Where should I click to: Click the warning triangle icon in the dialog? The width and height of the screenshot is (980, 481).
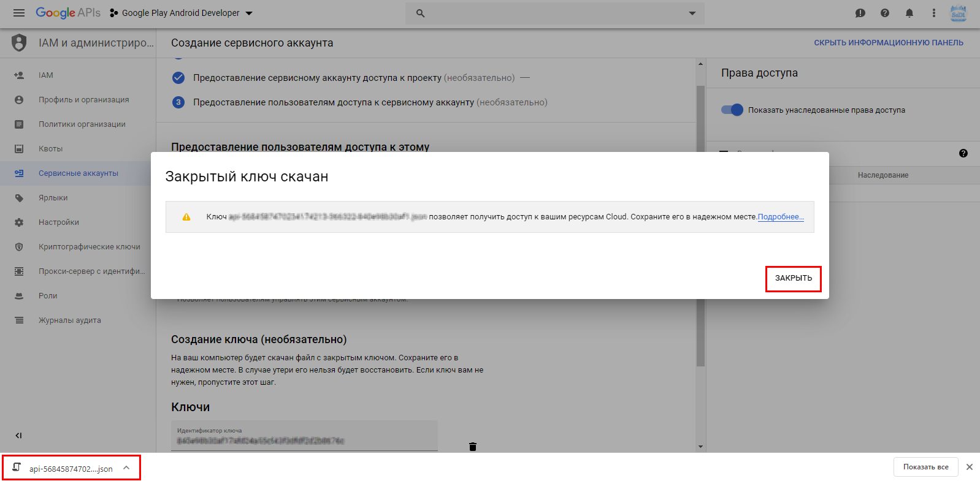tap(186, 217)
